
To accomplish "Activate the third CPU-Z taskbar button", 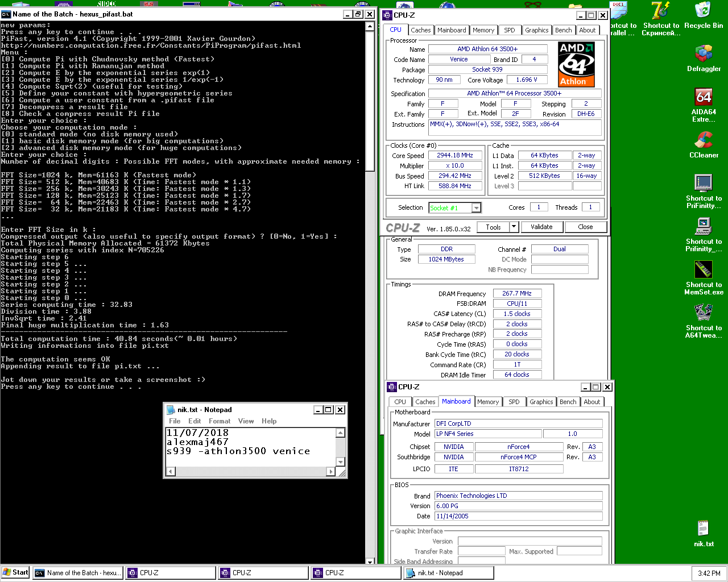I will pos(356,573).
